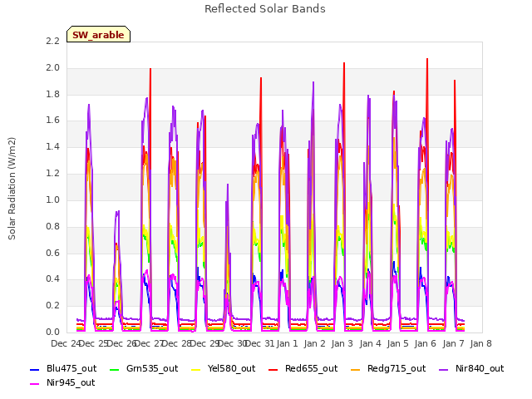The height and width of the screenshot is (399, 532).
Task: Click the Jan 8 x-axis tick label
Action: click(480, 343)
